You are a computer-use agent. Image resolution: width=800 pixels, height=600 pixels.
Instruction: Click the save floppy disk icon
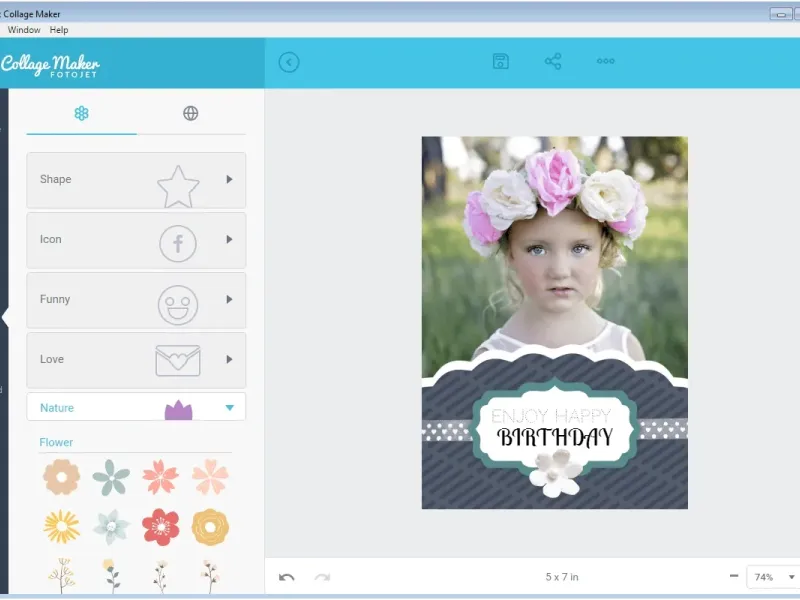click(x=501, y=61)
